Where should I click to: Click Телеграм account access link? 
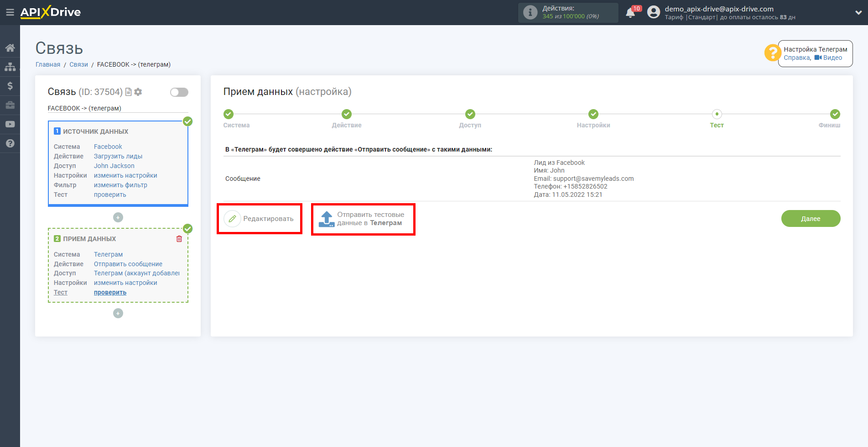pos(137,273)
